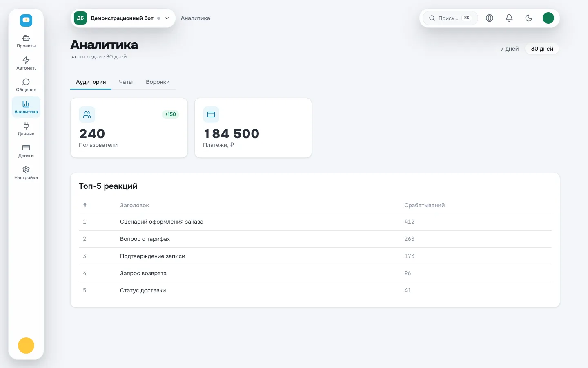
Task: Select row Сценарий оформления заказа
Action: click(315, 222)
